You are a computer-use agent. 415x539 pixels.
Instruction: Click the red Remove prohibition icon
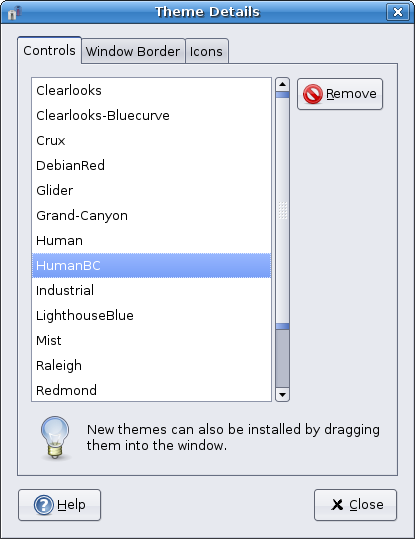313,94
